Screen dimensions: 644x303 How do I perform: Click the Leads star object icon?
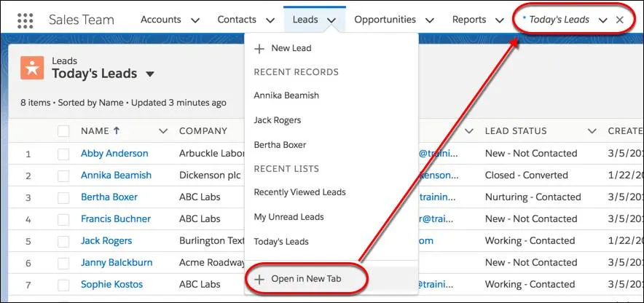[32, 68]
